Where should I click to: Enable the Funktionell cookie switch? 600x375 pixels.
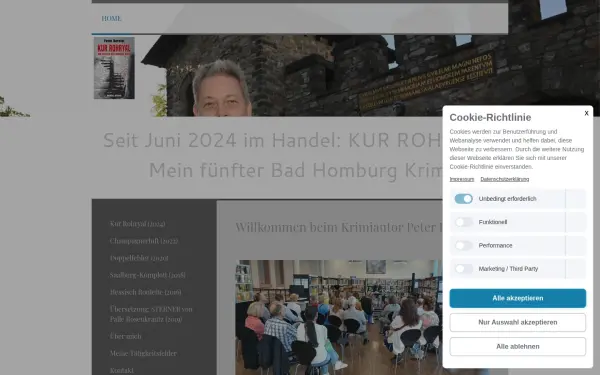[x=463, y=222]
